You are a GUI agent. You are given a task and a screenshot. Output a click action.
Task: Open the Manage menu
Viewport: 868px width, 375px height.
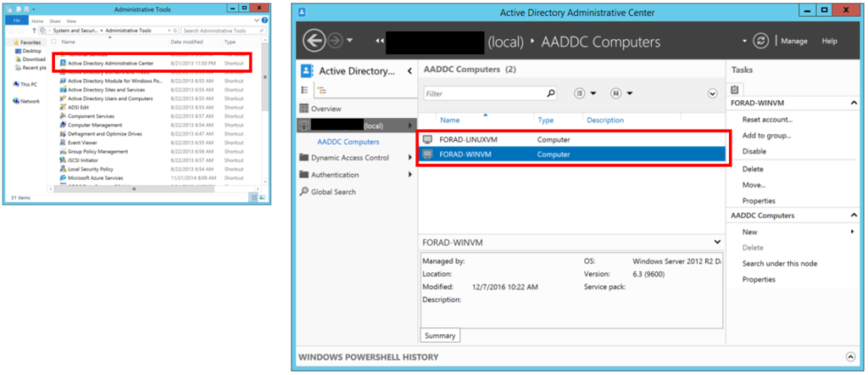(x=793, y=41)
